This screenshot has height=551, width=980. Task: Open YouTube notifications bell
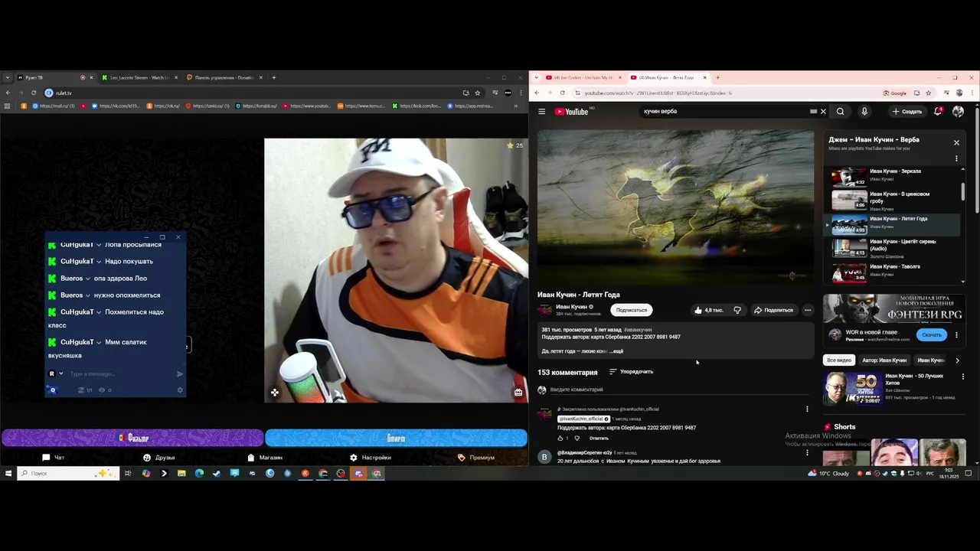938,112
